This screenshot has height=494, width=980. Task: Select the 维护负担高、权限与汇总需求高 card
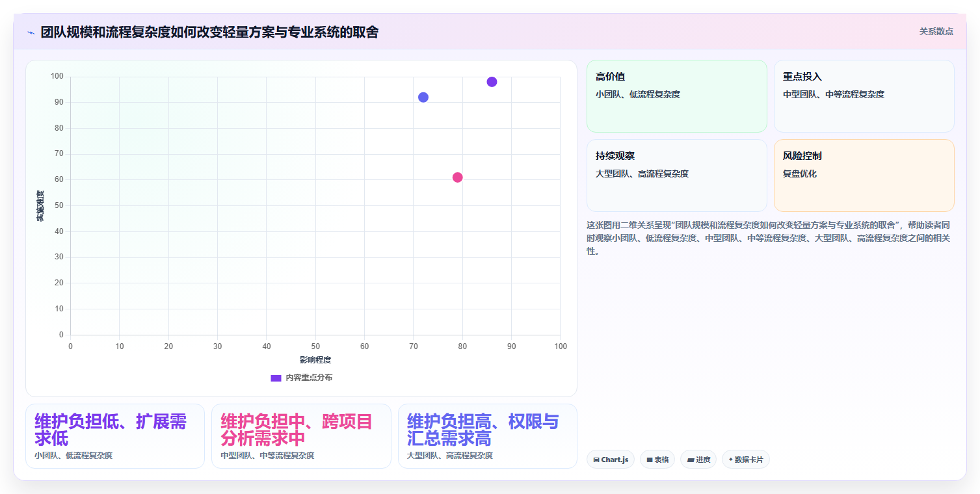[x=488, y=436]
